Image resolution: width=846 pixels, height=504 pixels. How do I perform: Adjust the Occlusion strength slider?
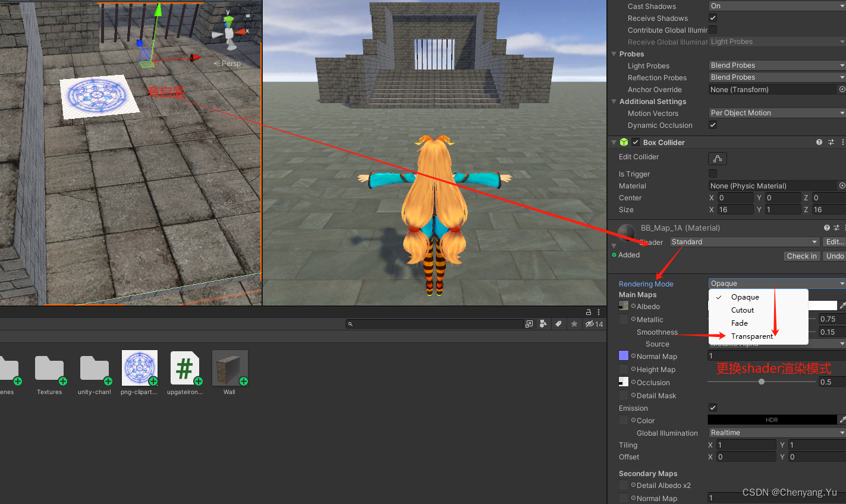click(762, 382)
